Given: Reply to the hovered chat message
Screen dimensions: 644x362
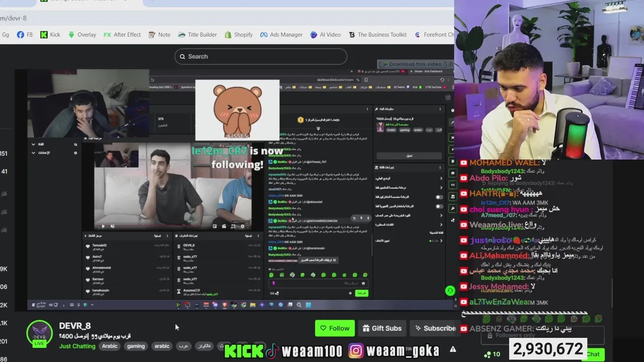Looking at the screenshot, I should tap(354, 218).
